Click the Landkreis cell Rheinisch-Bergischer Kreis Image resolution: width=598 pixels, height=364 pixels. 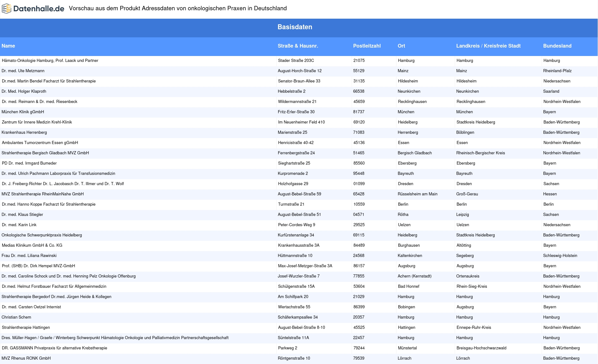tap(481, 153)
